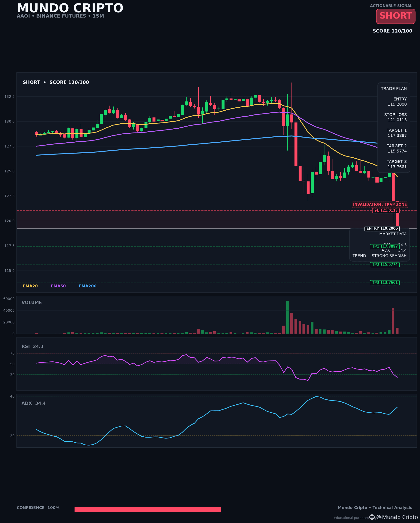The width and height of the screenshot is (420, 523).
Task: Click the 40 level on the ADX axis
Action: pyautogui.click(x=12, y=396)
